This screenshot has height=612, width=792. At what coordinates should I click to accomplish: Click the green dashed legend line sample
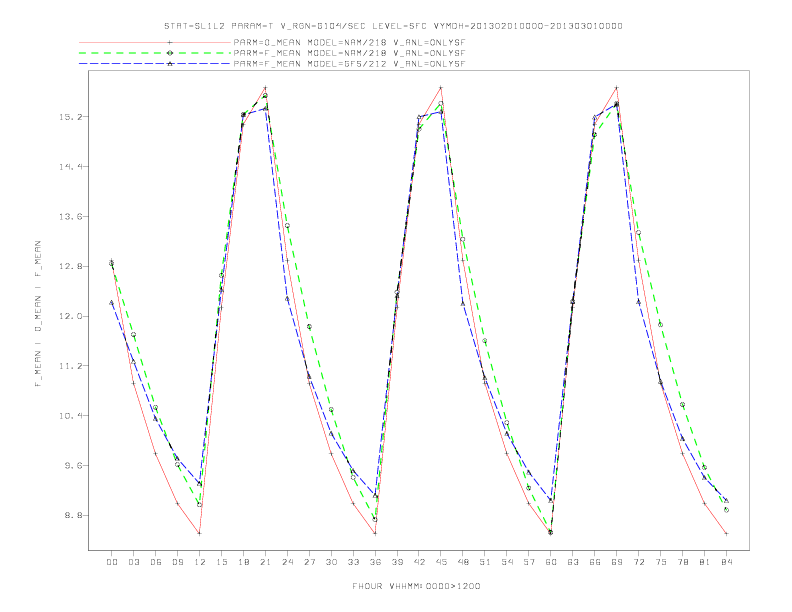[x=155, y=53]
